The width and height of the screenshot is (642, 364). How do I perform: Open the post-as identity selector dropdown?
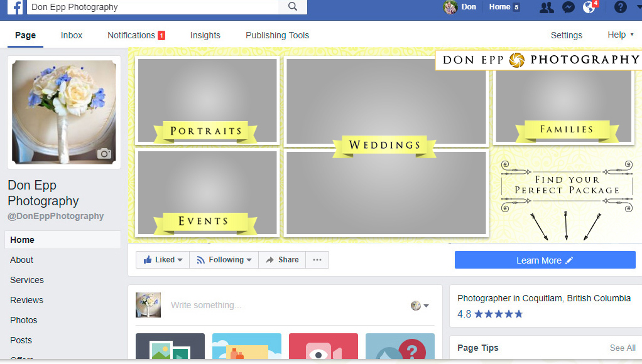click(x=420, y=306)
